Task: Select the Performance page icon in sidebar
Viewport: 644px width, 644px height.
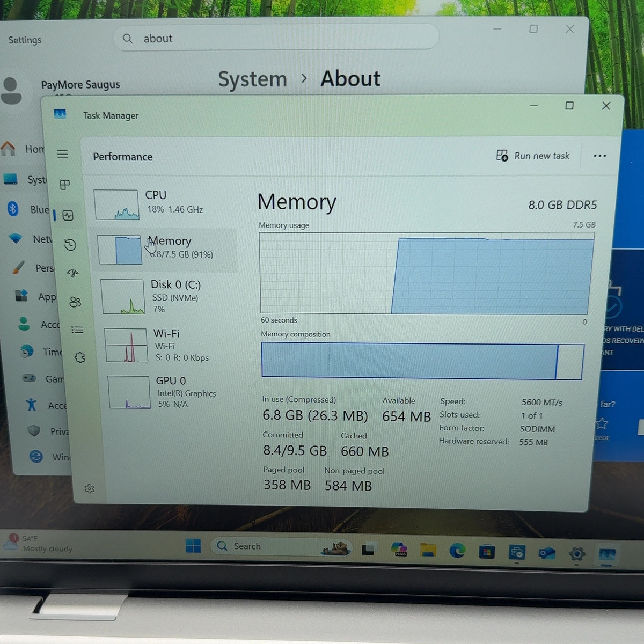Action: click(x=68, y=216)
